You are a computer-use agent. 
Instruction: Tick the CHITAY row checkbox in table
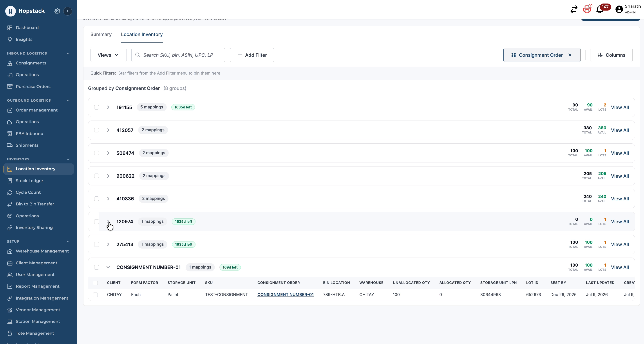click(x=95, y=295)
